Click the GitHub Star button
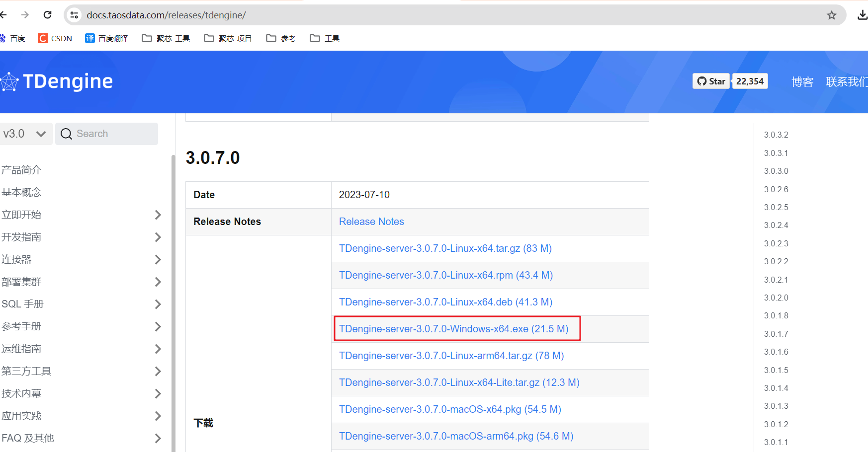 [711, 81]
